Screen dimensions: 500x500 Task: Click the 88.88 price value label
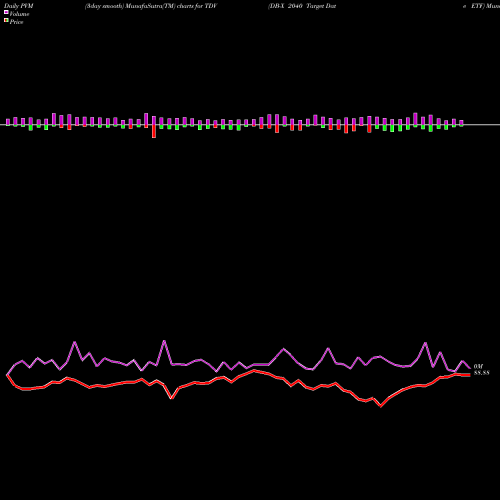pyautogui.click(x=482, y=373)
